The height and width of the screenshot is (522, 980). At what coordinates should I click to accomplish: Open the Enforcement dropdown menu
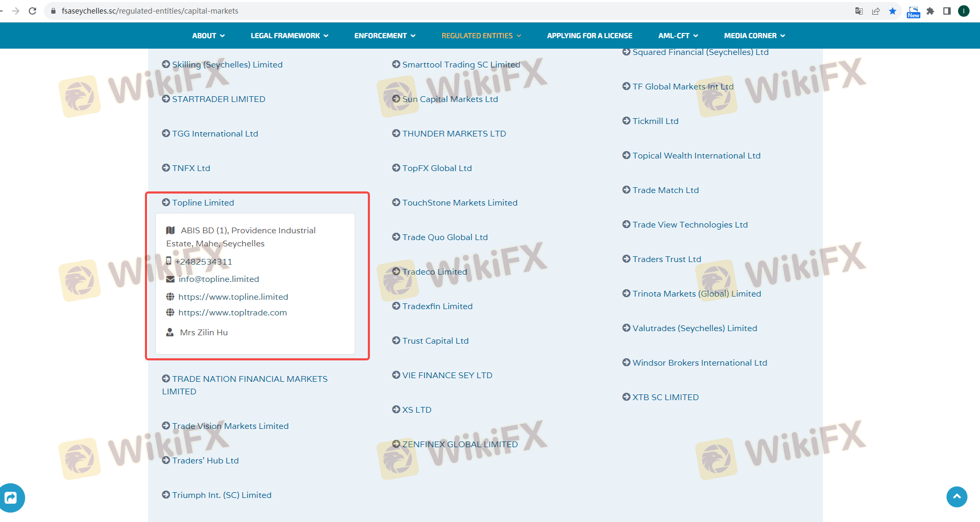(385, 36)
